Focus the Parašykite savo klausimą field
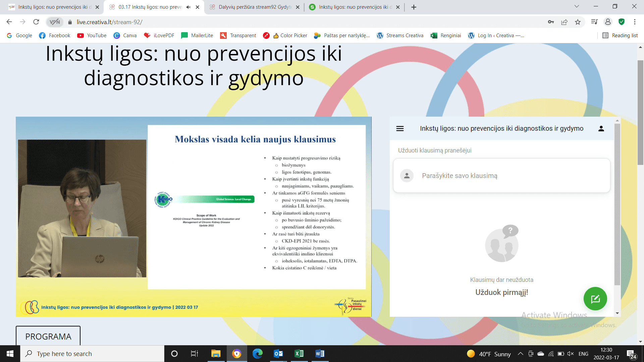The height and width of the screenshot is (362, 644). (501, 176)
